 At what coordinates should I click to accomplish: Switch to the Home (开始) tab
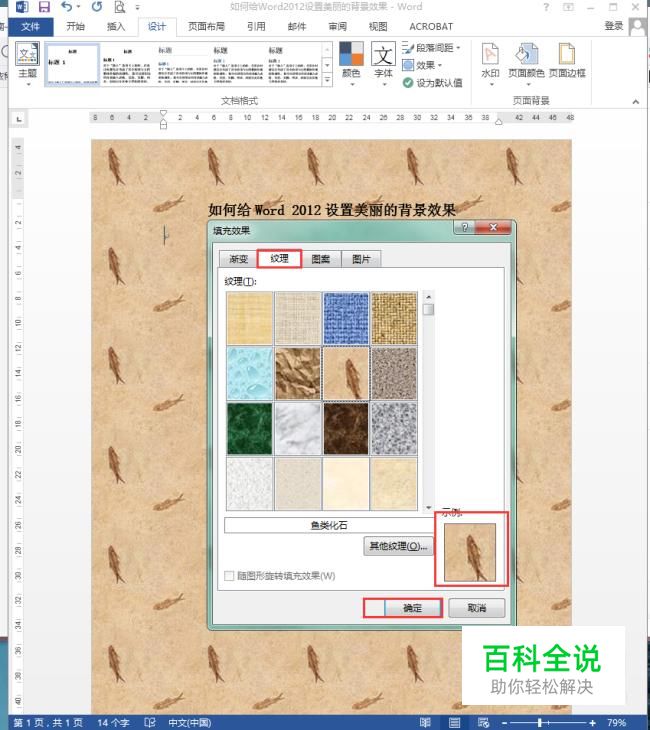tap(75, 27)
